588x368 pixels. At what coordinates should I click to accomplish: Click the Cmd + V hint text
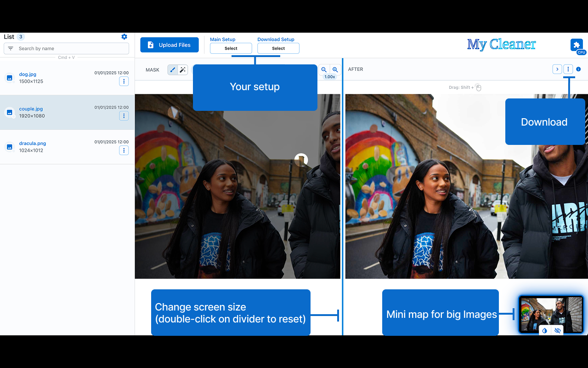click(66, 57)
